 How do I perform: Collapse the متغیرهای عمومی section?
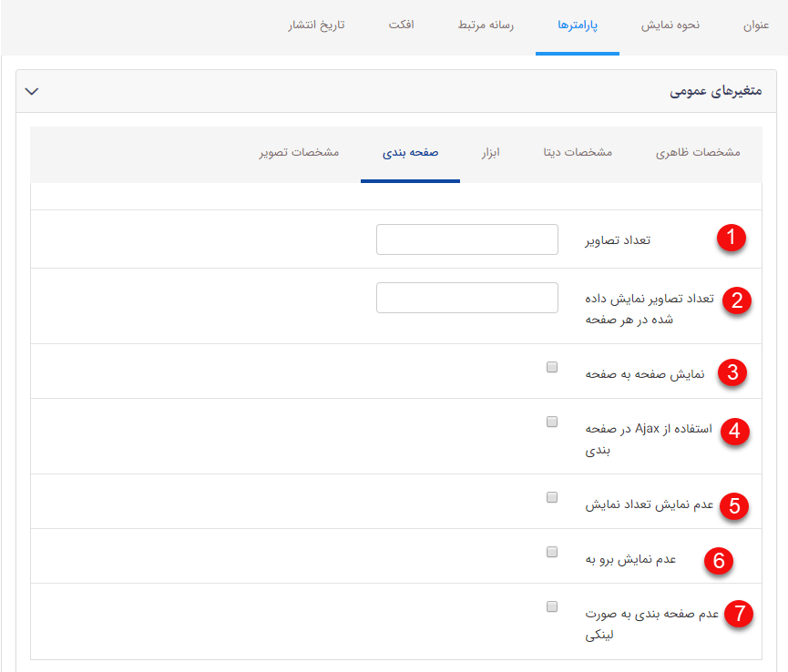point(32,91)
